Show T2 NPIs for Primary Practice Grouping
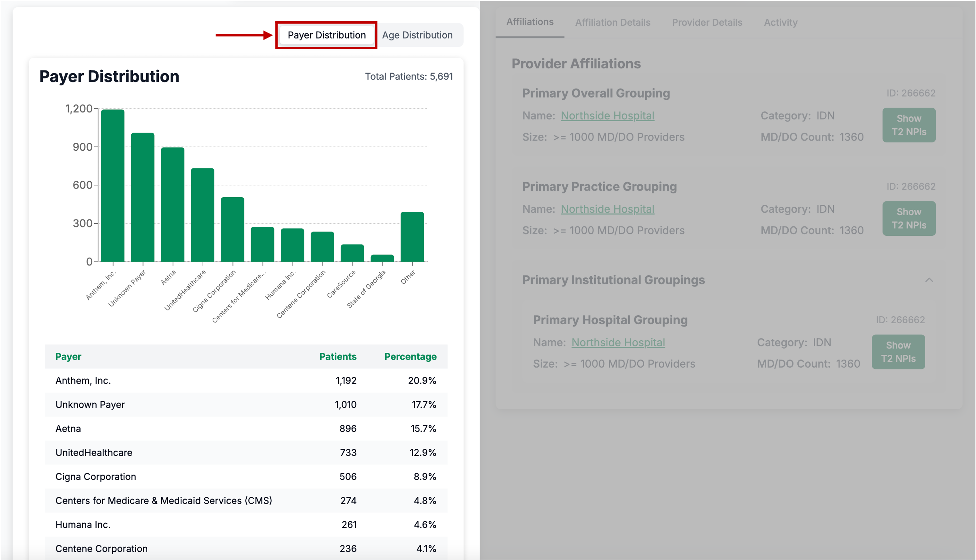 tap(909, 218)
